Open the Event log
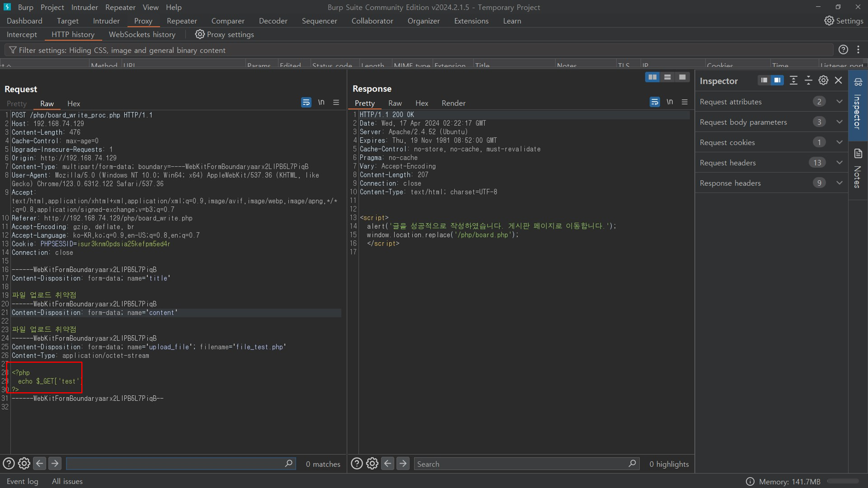 point(22,481)
